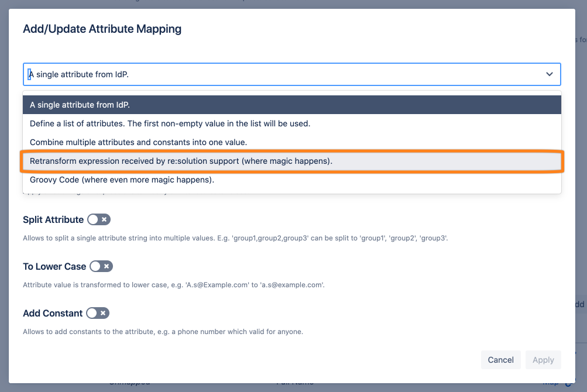Click the chevron arrow in the mapping type dropdown
Image resolution: width=587 pixels, height=392 pixels.
[549, 74]
